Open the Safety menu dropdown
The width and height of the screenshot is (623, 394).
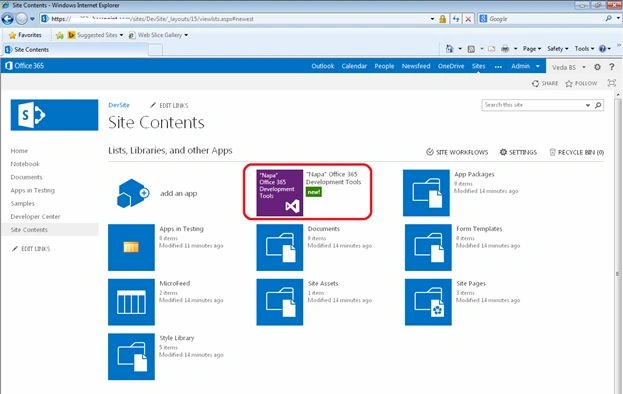coord(557,48)
